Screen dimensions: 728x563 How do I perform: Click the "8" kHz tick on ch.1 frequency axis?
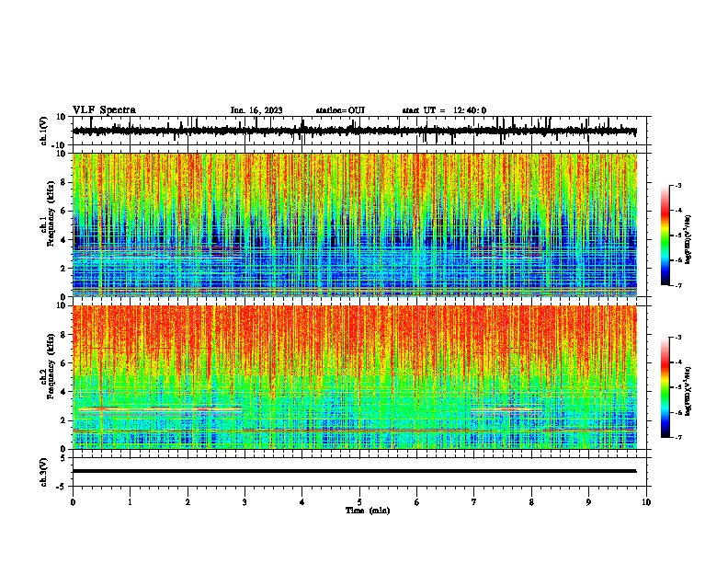click(64, 182)
